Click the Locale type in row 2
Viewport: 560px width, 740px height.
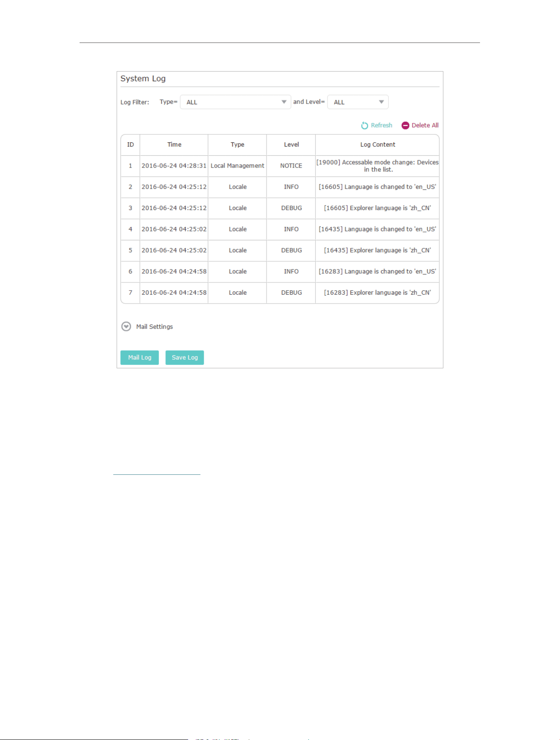click(x=238, y=187)
